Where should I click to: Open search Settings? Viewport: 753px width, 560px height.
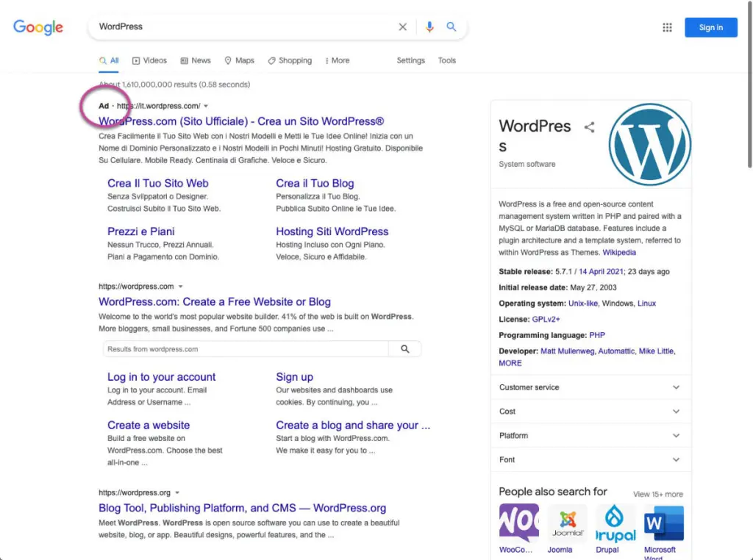pos(410,60)
